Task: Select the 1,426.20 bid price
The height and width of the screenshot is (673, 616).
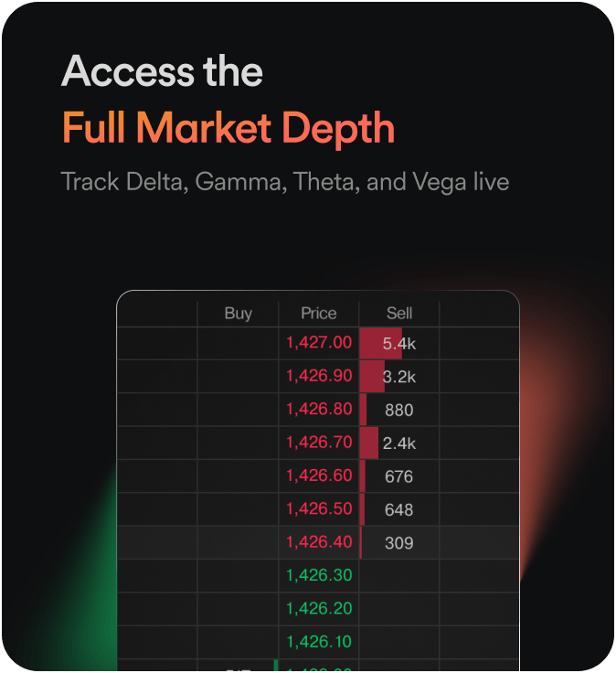Action: (319, 608)
